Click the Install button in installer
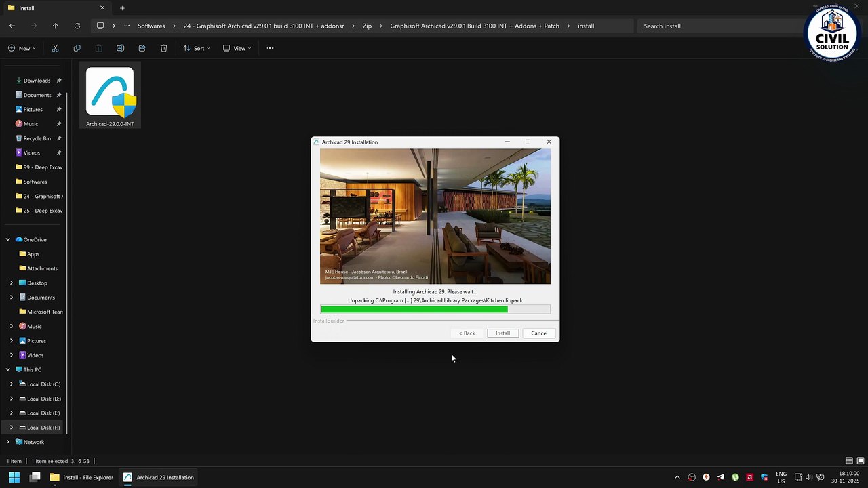The height and width of the screenshot is (488, 868). pyautogui.click(x=502, y=333)
